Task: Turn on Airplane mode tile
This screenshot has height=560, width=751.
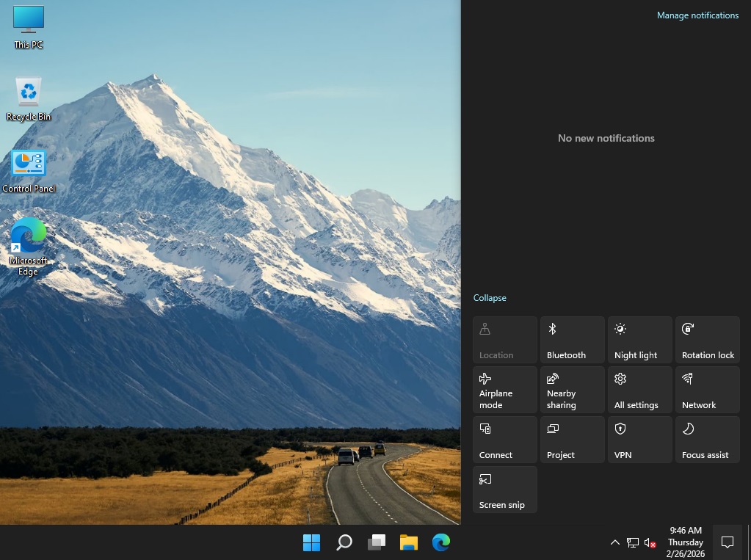Action: pyautogui.click(x=504, y=390)
